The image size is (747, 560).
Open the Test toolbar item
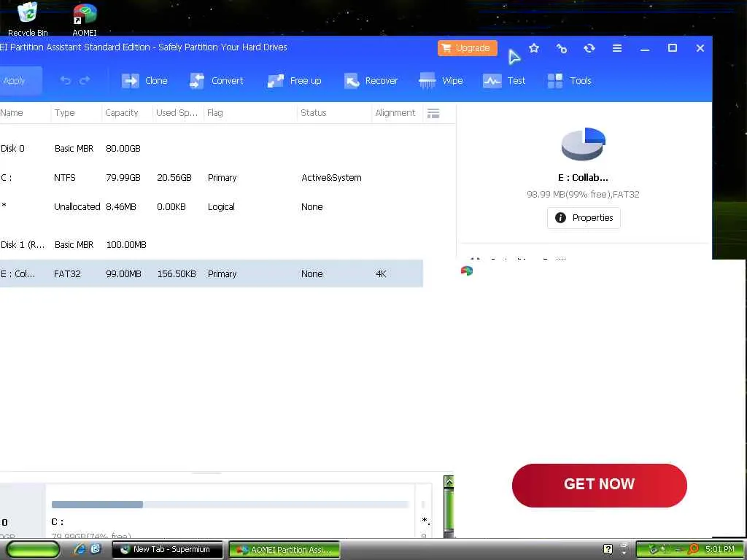(x=504, y=80)
